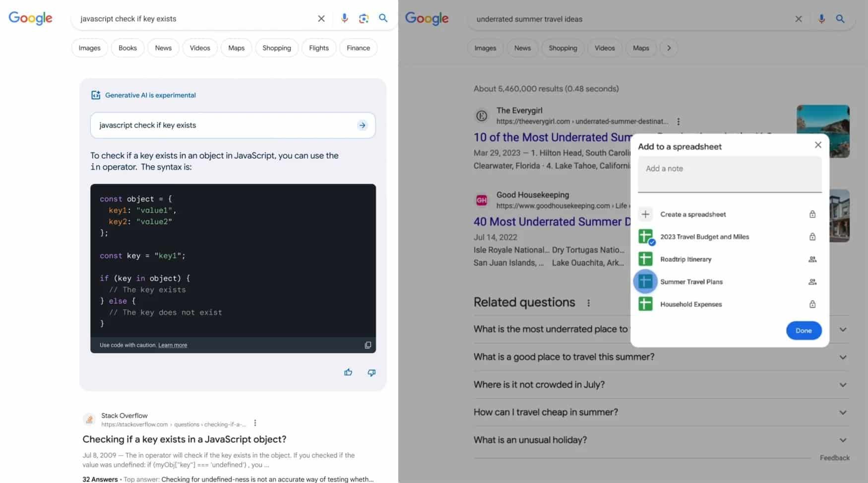This screenshot has width=868, height=483.
Task: Copy the code snippet with copy icon
Action: click(x=368, y=345)
